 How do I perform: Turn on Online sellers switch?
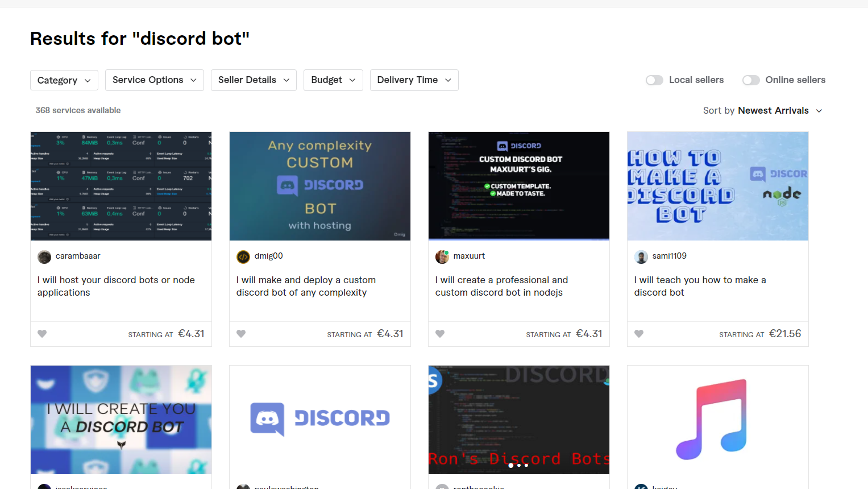click(x=751, y=80)
